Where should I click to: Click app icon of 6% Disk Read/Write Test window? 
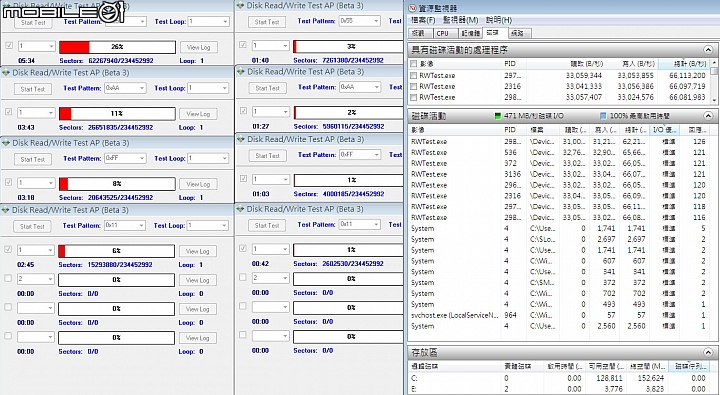(x=6, y=210)
